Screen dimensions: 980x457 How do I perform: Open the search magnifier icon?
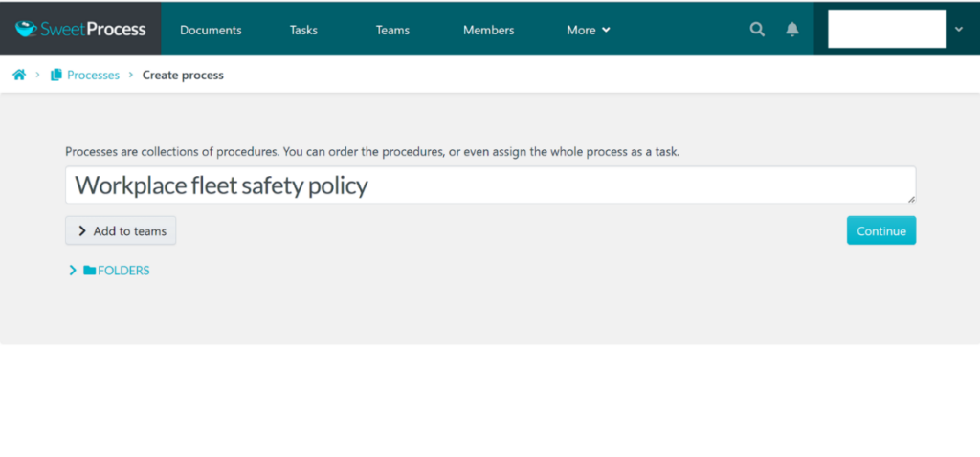coord(757,30)
